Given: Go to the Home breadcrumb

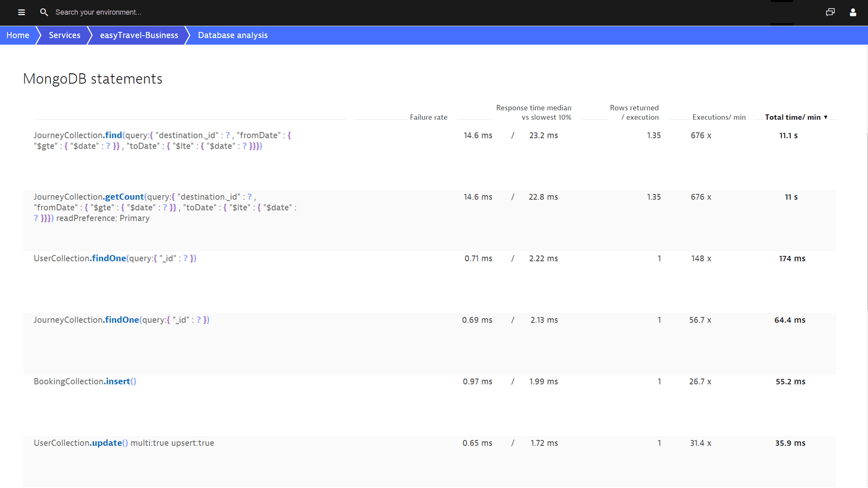Looking at the screenshot, I should click(18, 35).
